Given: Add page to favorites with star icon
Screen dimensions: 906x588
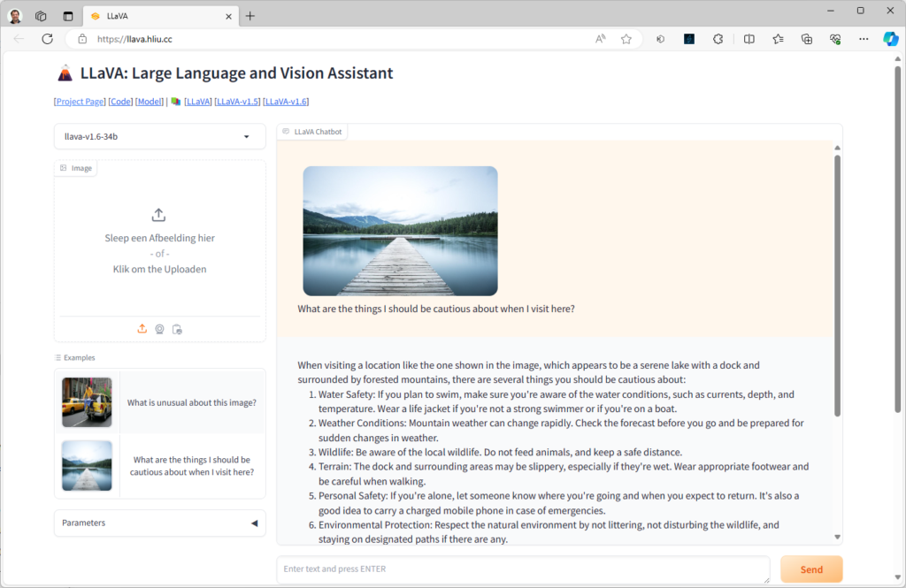Looking at the screenshot, I should pyautogui.click(x=626, y=39).
